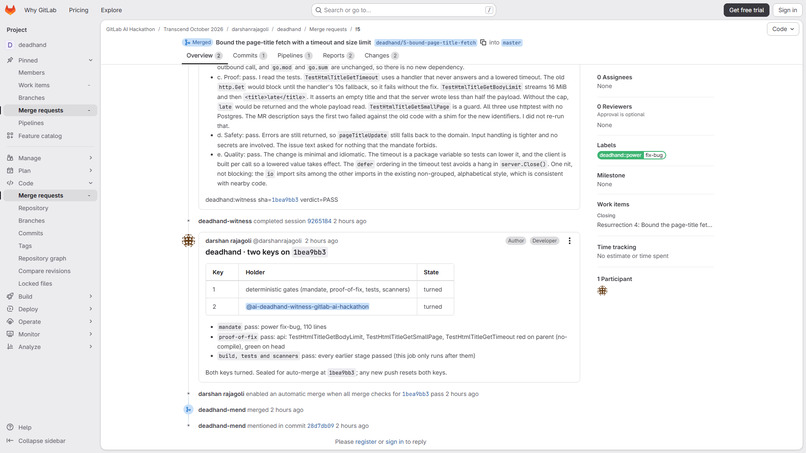Image resolution: width=806 pixels, height=453 pixels.
Task: Open the register link
Action: 365,442
